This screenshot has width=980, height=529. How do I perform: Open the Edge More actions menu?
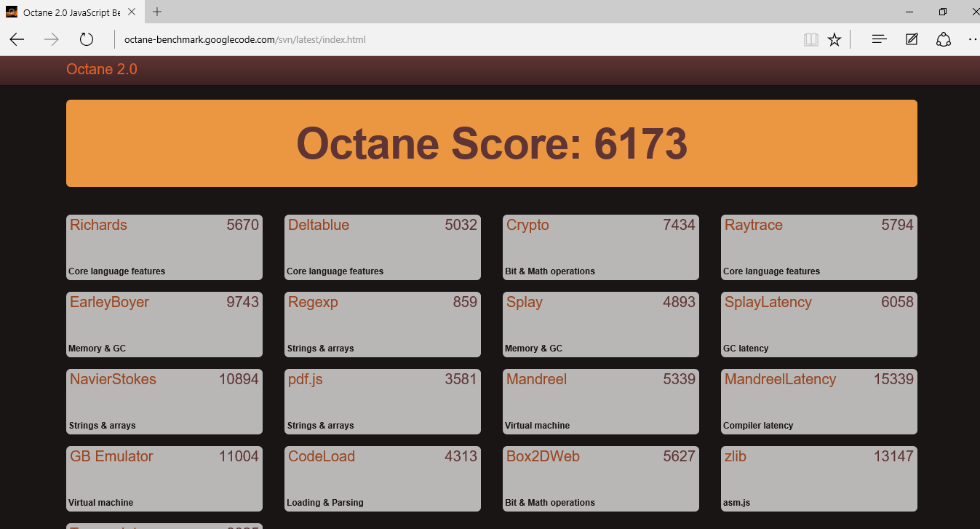click(973, 39)
